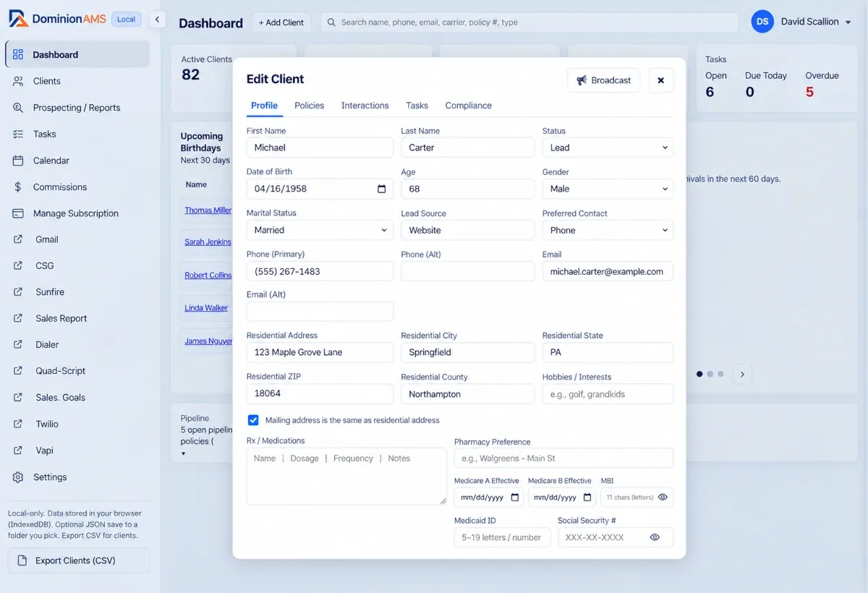Open the Preferred Contact dropdown
Screen dimensions: 868x593
tap(608, 230)
